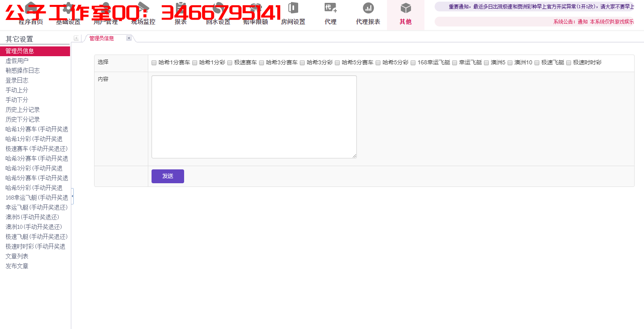
Task: Open 现场监控 in the top navigation
Action: [x=143, y=22]
